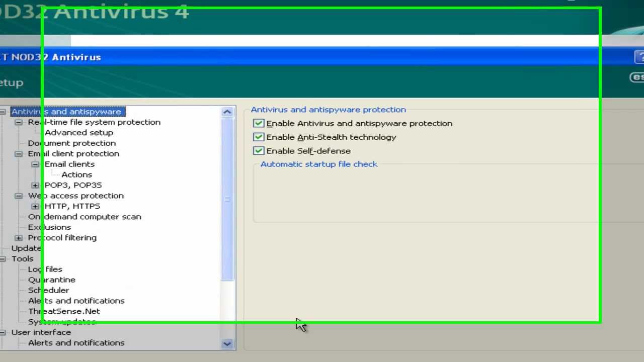Select Exclusions in the tree
This screenshot has width=644, height=362.
tap(49, 227)
